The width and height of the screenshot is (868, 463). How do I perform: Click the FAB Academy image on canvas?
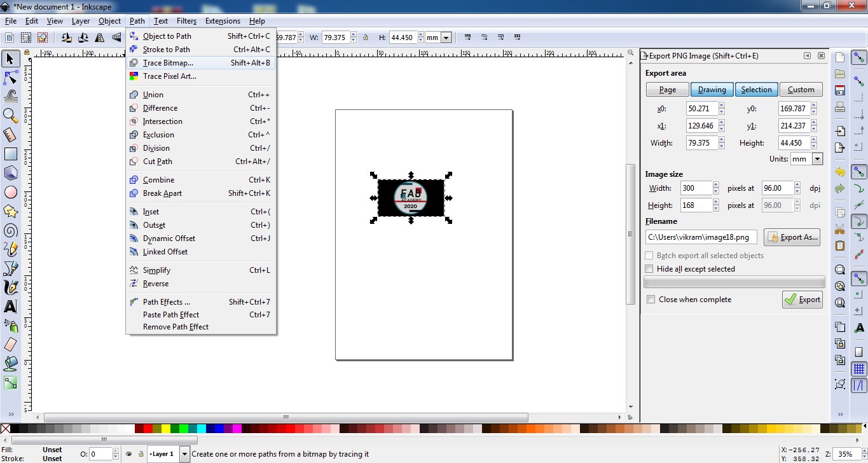pos(411,198)
